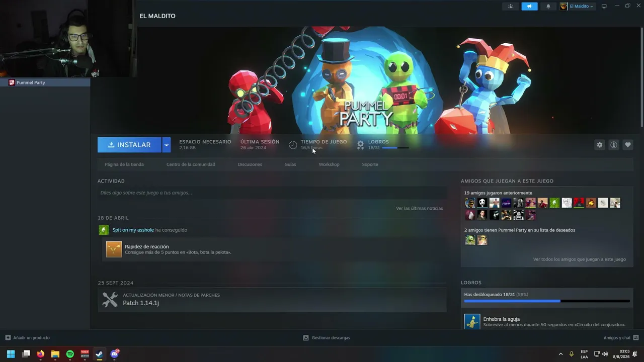The width and height of the screenshot is (644, 362).
Task: Click the wrench-and-screwdriver patch notes icon
Action: tap(110, 300)
